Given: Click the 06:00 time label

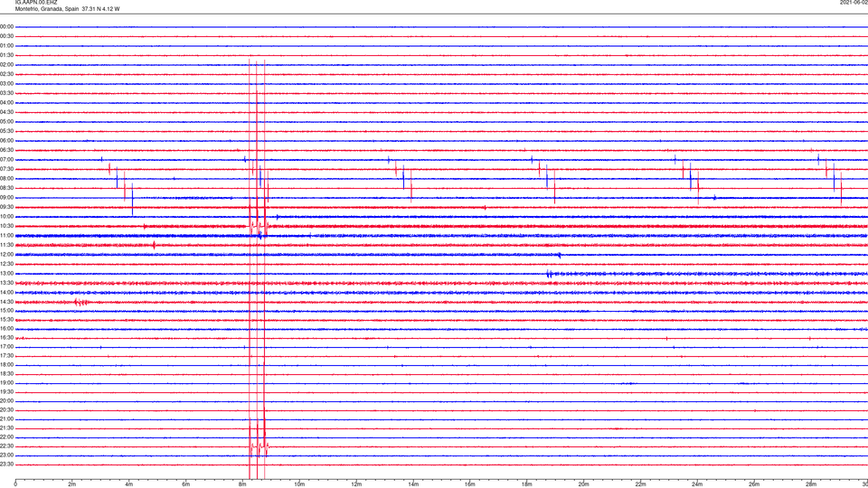Looking at the screenshot, I should click(6, 141).
